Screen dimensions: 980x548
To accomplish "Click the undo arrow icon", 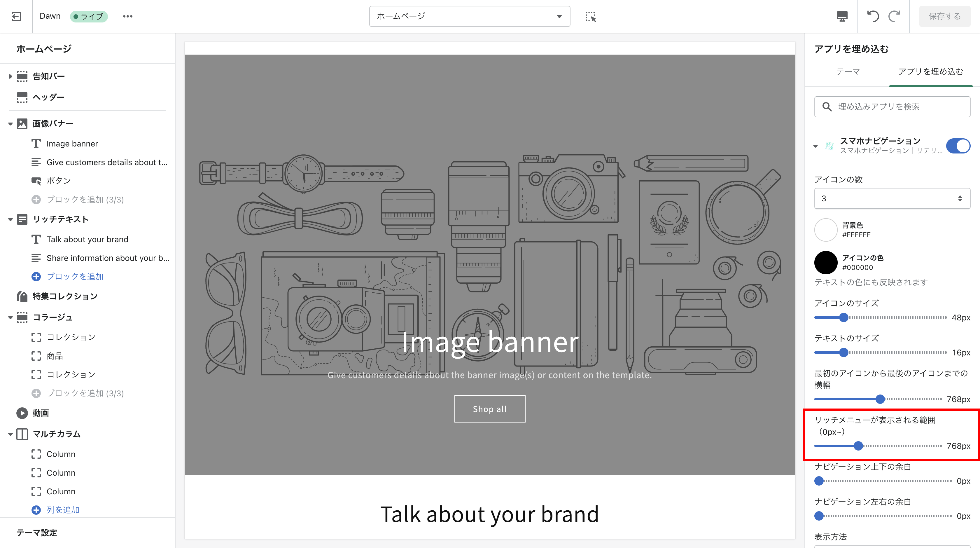I will tap(873, 16).
